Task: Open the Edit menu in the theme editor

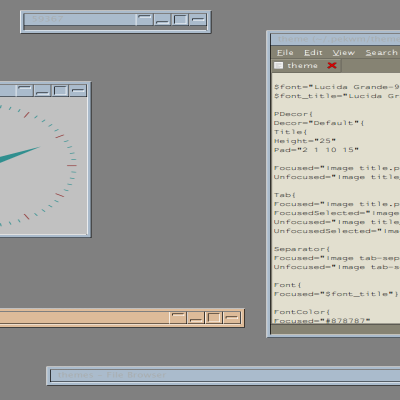Action: [x=313, y=53]
